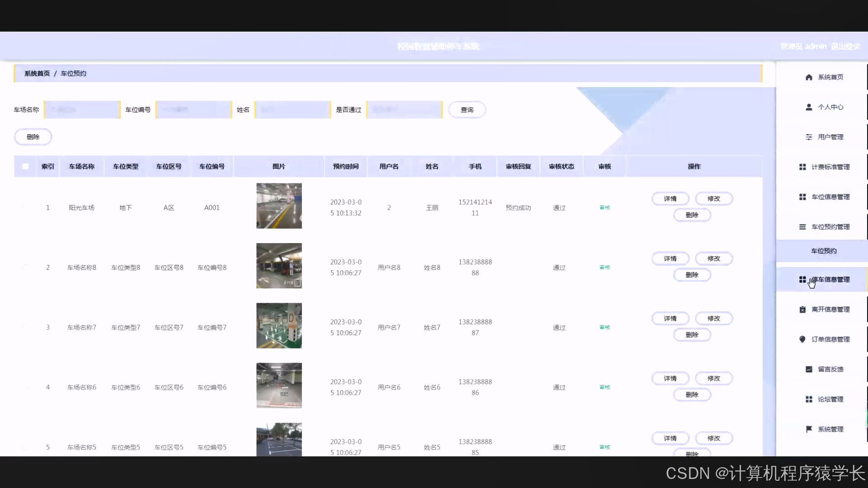The image size is (868, 488).
Task: Open the 系统首页 home icon in sidebar
Action: coord(809,77)
